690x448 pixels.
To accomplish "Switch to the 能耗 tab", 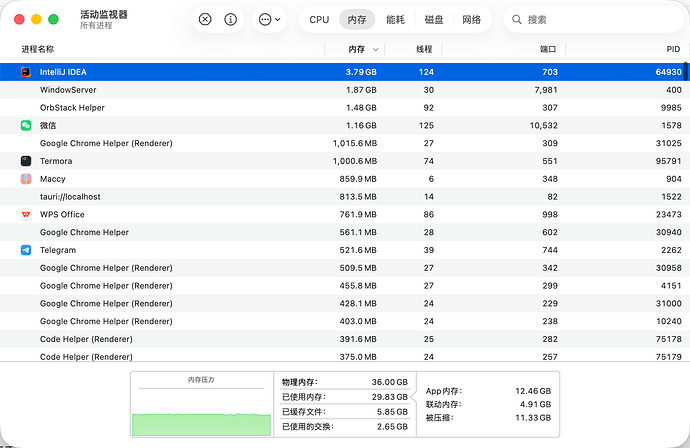I will coord(395,19).
